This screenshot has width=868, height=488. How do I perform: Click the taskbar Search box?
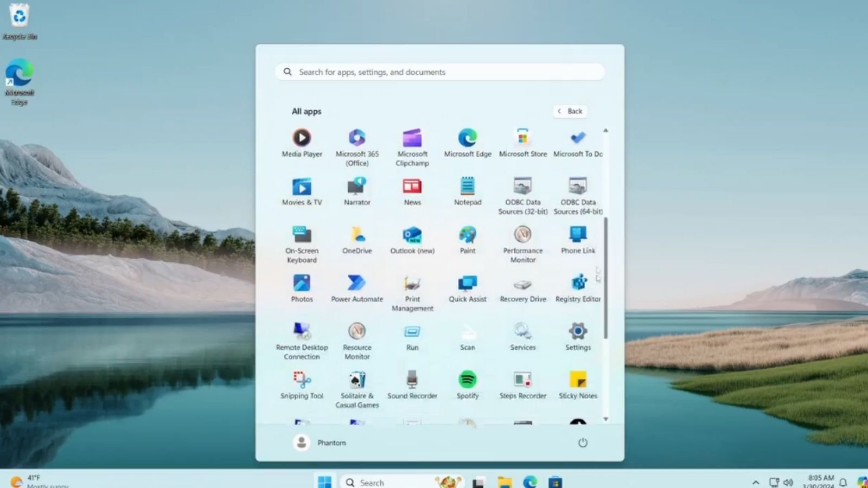(x=402, y=481)
